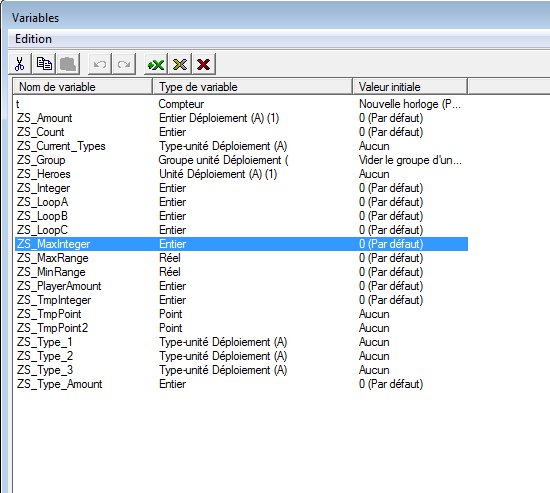This screenshot has height=493, width=550.
Task: Select the ZS_MaxRange variable row
Action: [x=241, y=258]
